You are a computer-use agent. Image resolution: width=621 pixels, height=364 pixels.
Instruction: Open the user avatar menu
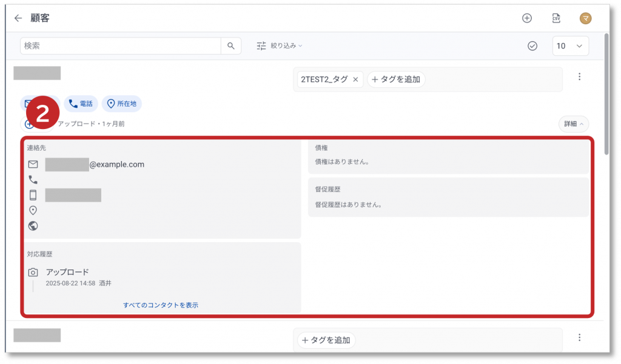(585, 18)
